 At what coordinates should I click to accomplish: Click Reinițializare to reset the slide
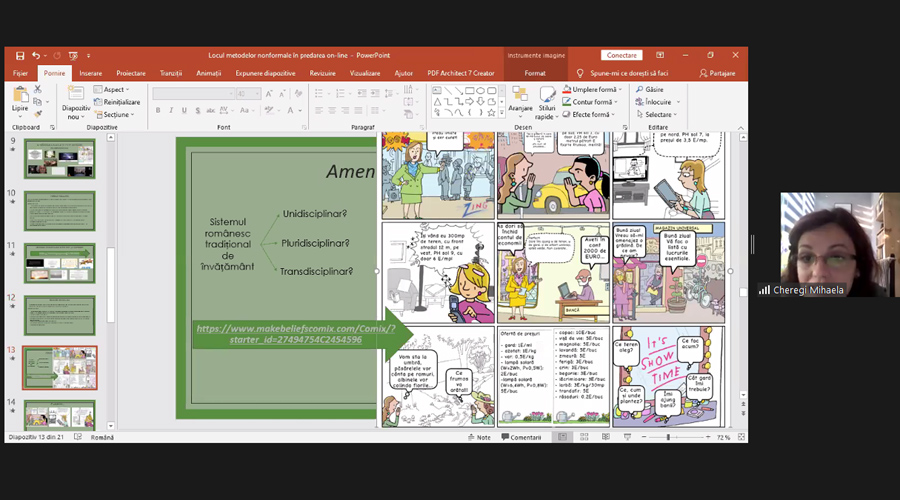(x=117, y=102)
